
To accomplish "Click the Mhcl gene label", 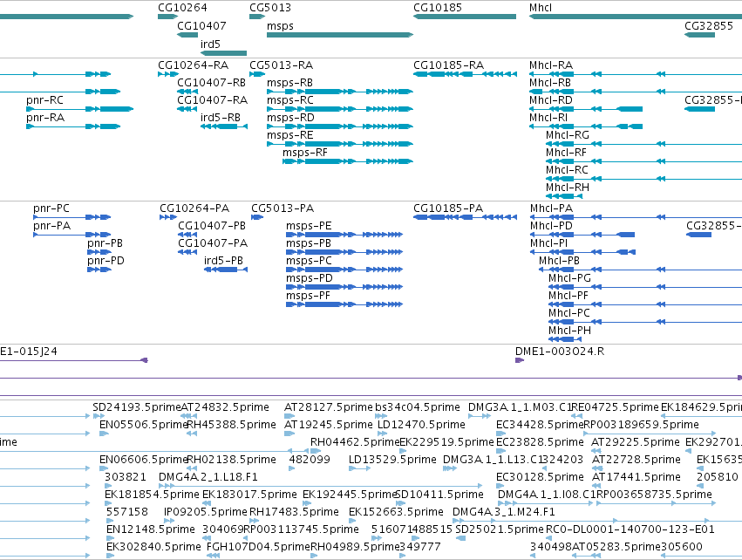I will pos(541,8).
